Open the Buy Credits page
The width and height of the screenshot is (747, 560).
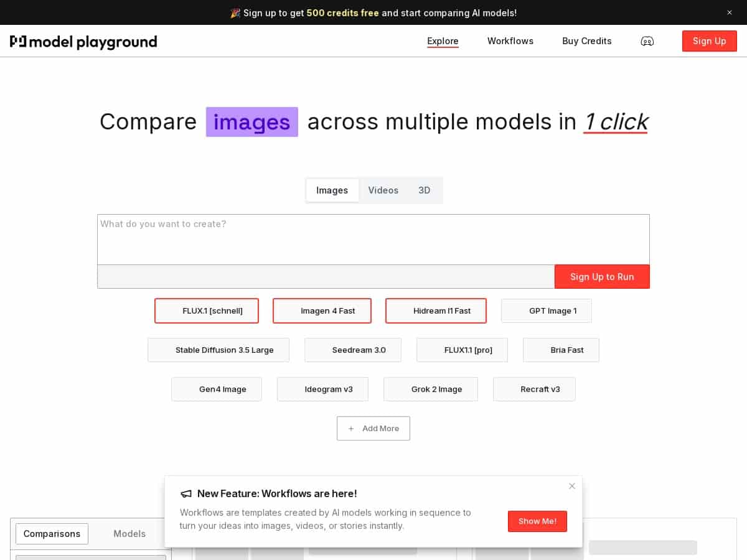(x=587, y=41)
